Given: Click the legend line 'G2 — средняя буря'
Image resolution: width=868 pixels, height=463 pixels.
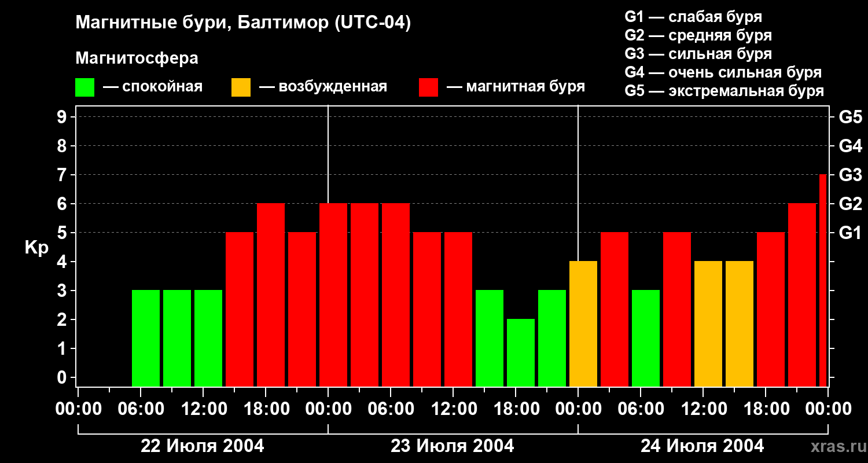Looking at the screenshot, I should coord(698,35).
